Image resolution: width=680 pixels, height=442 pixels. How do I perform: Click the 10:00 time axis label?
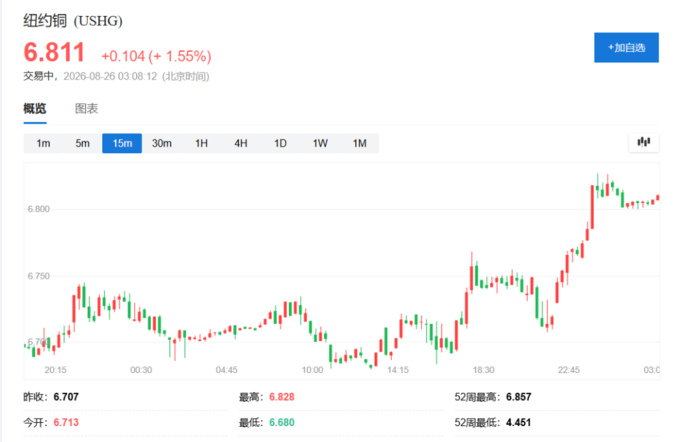[x=312, y=370]
